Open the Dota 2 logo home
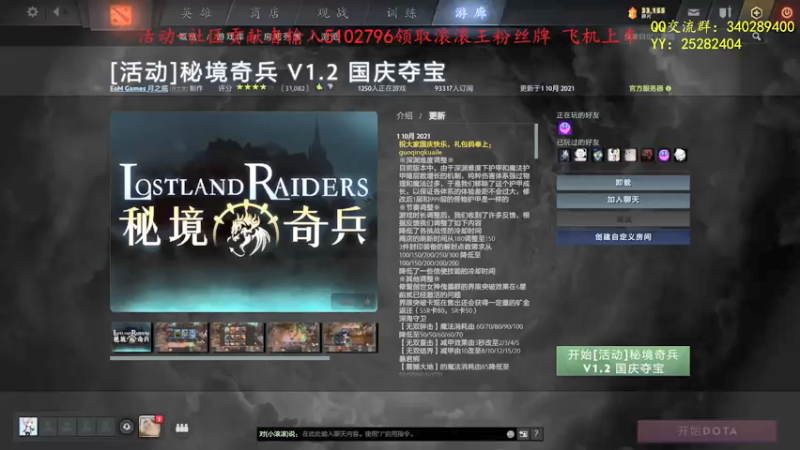The image size is (800, 450). (x=121, y=15)
